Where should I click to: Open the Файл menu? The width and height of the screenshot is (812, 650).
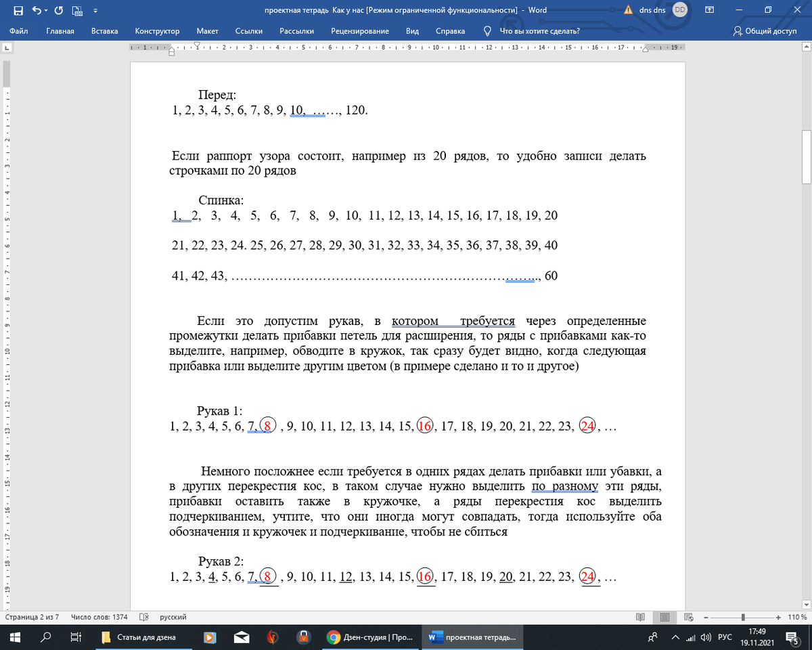19,31
